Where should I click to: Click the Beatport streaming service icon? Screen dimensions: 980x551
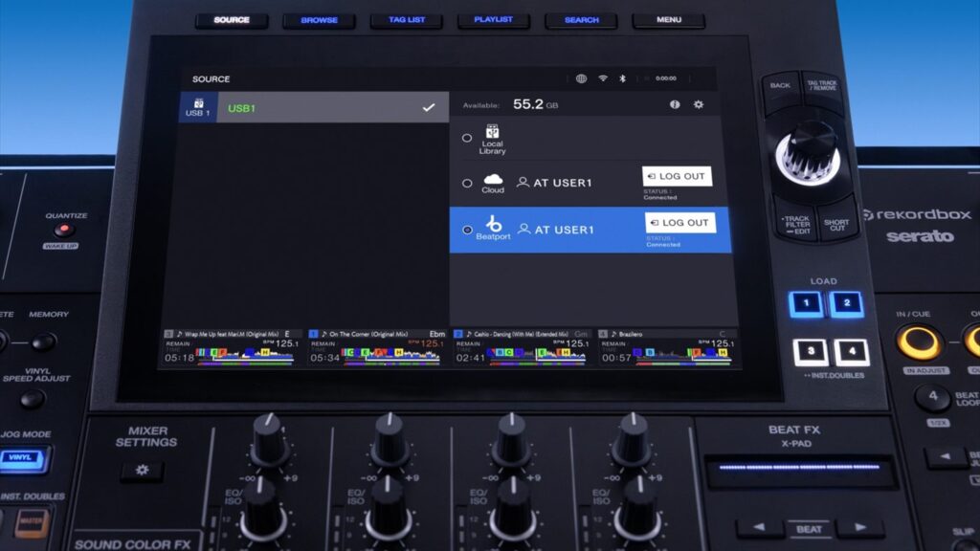(495, 226)
